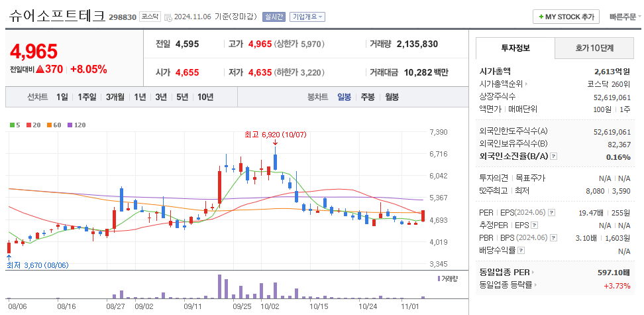Click the help icon next to PBR BPS (2024.06)
This screenshot has height=315, width=644.
click(x=554, y=237)
